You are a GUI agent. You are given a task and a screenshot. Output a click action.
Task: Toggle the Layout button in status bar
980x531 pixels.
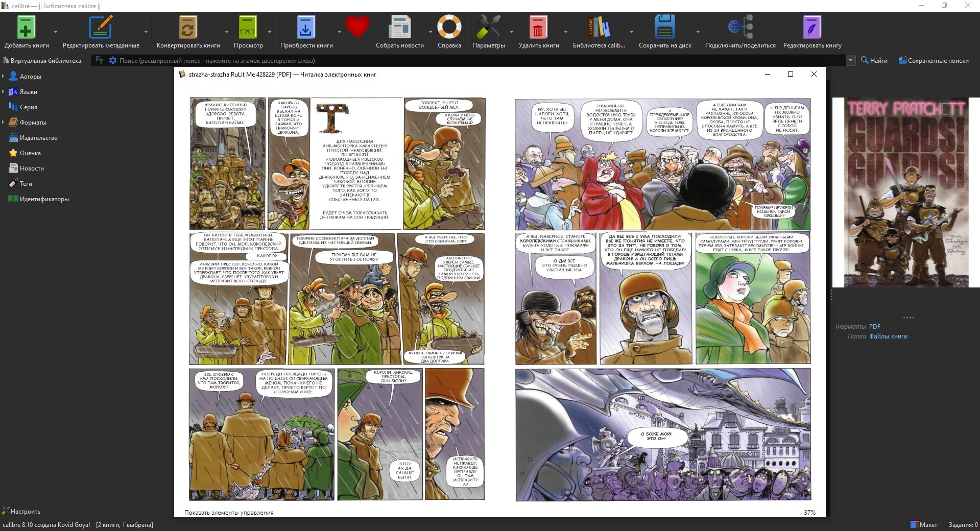[x=924, y=524]
